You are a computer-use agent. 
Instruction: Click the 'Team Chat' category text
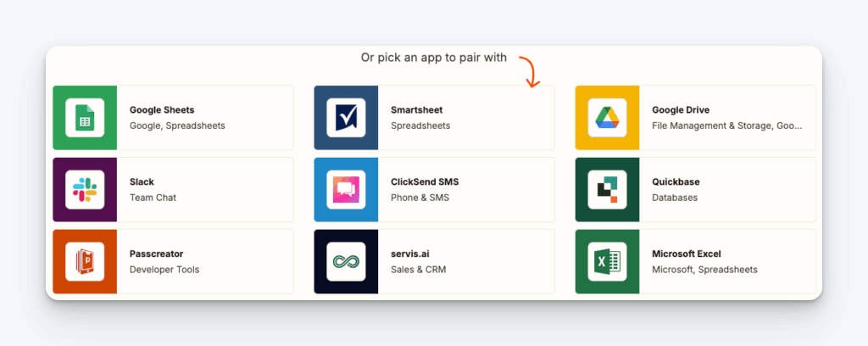(x=153, y=198)
